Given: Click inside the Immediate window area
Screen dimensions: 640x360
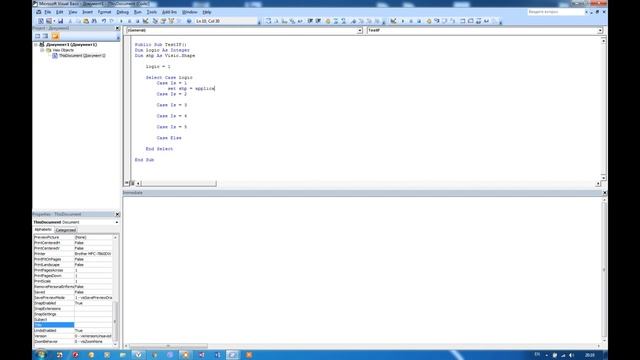Looking at the screenshot, I should (362, 270).
